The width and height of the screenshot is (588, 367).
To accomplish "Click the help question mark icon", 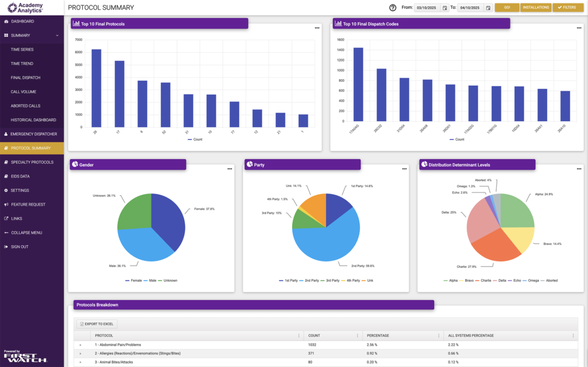I will 393,7.
